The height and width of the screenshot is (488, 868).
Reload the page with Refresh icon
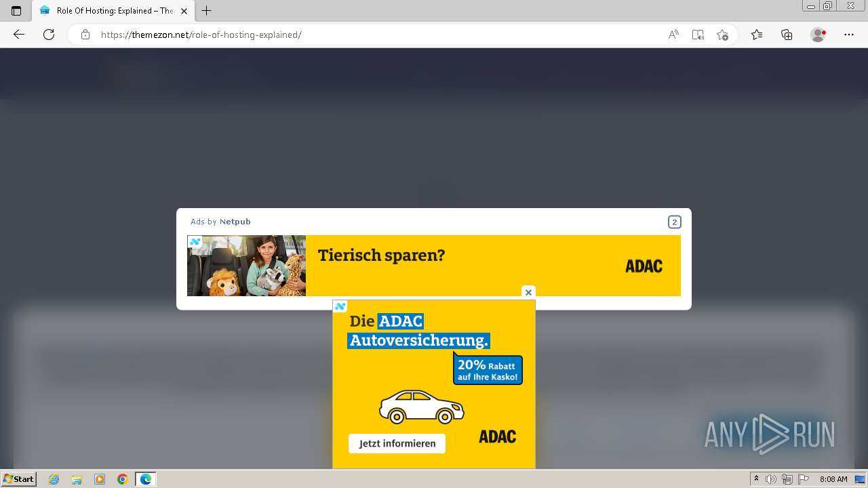(49, 35)
